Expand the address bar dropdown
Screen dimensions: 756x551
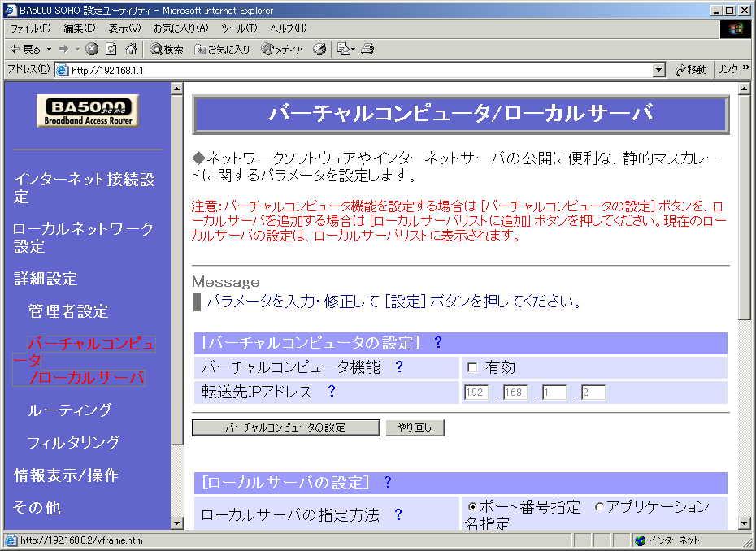coord(659,71)
